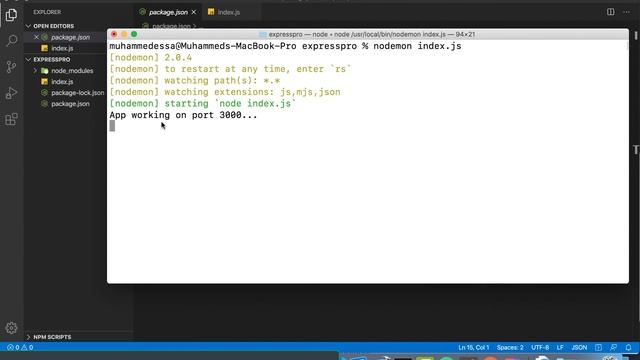Split the editor to the right
This screenshot has height=360, width=640.
610,12
